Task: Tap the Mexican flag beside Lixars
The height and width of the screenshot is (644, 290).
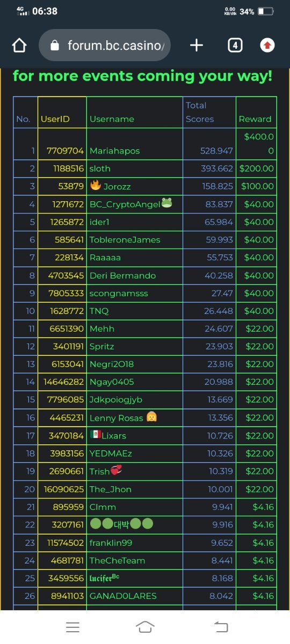Action: [96, 435]
